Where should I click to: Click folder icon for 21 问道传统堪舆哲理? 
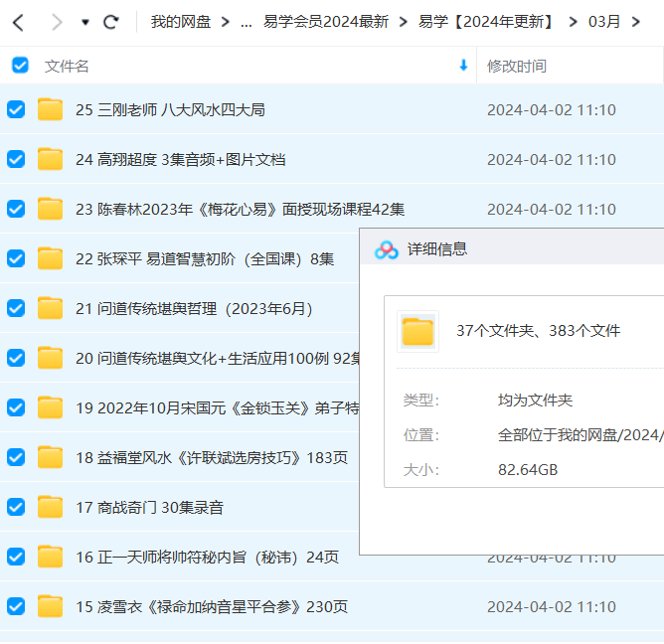50,308
